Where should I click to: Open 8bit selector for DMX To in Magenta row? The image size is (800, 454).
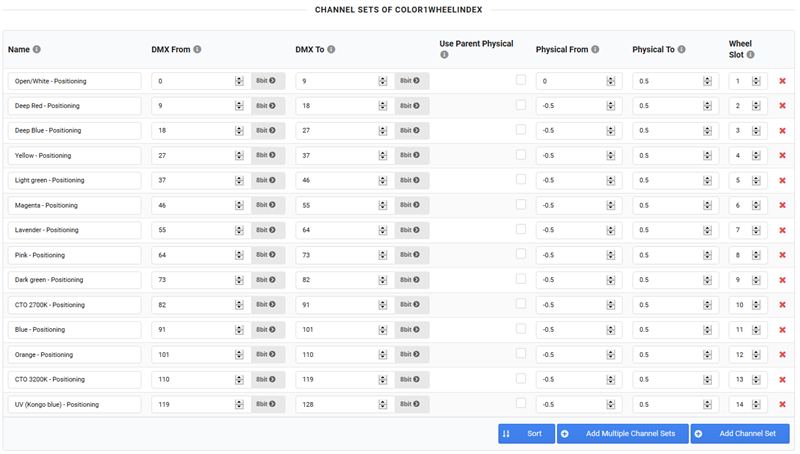412,205
